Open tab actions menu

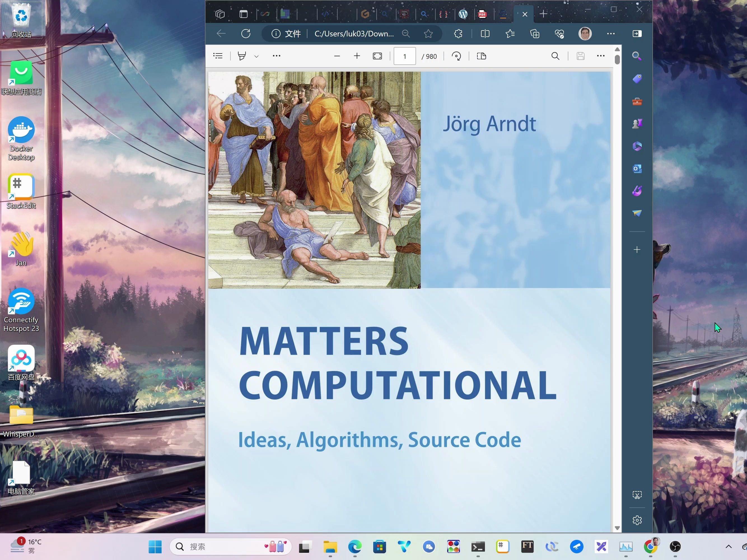pyautogui.click(x=244, y=14)
